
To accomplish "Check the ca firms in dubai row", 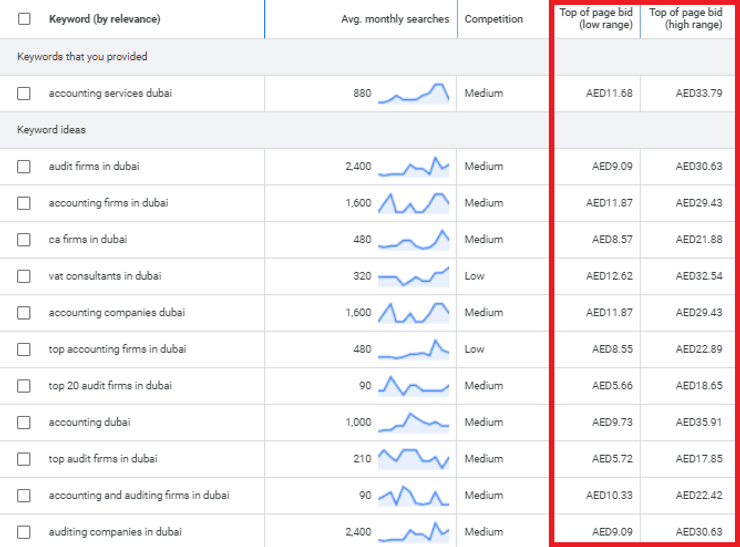I will click(24, 240).
